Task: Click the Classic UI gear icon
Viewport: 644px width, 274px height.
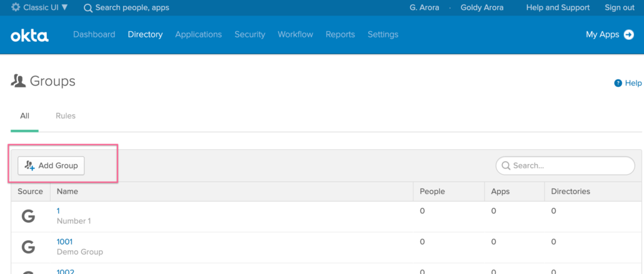Action: 16,7
